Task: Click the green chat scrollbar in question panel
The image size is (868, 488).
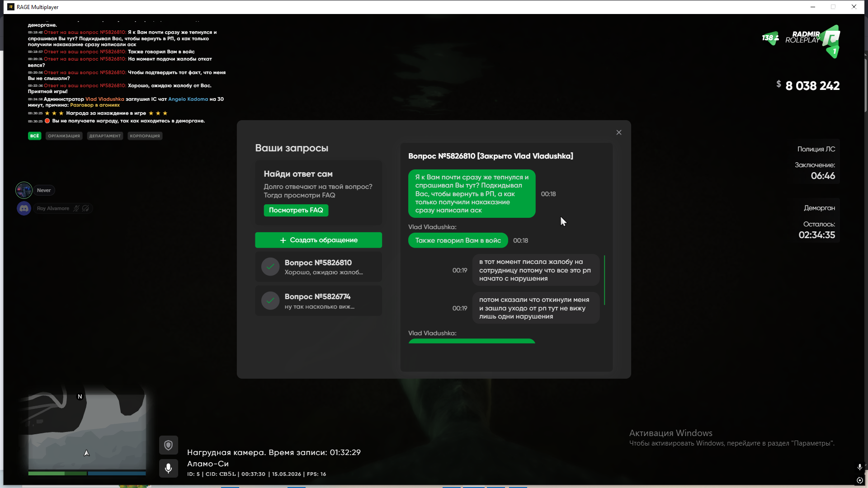Action: pos(604,280)
